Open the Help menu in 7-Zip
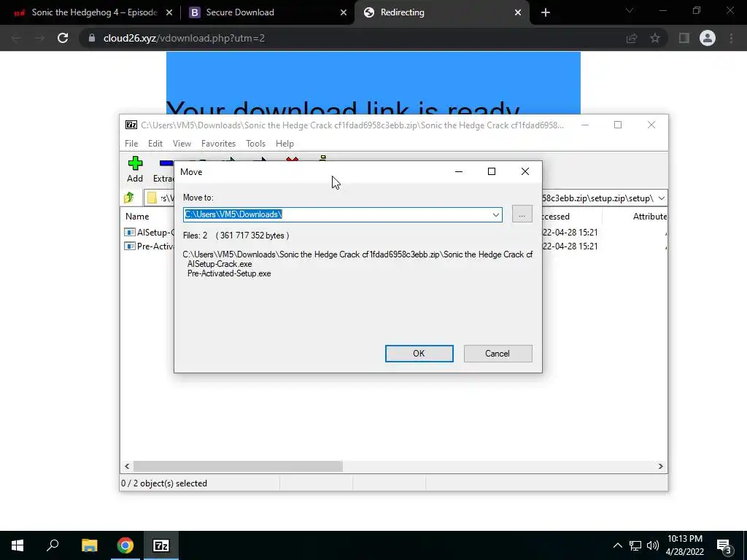This screenshot has width=747, height=560. pyautogui.click(x=285, y=144)
